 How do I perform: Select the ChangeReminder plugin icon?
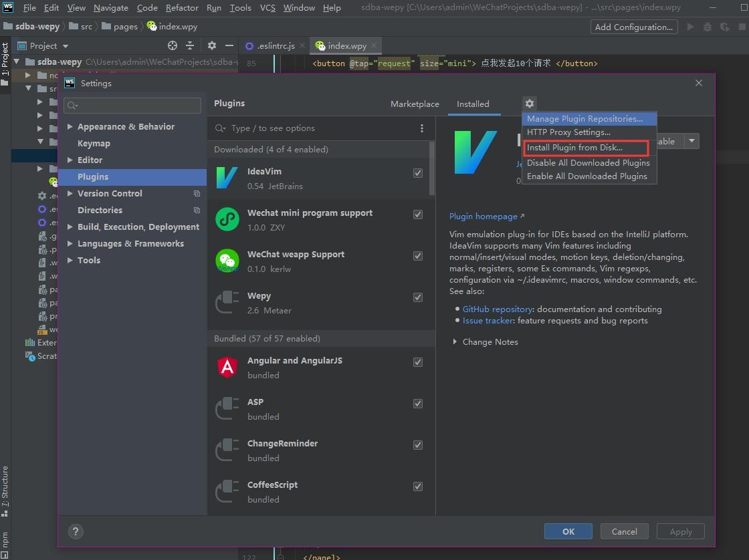[227, 450]
